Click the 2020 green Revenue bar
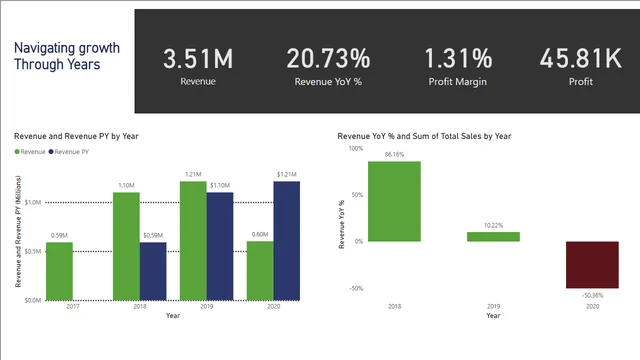640x360 pixels. click(x=260, y=271)
